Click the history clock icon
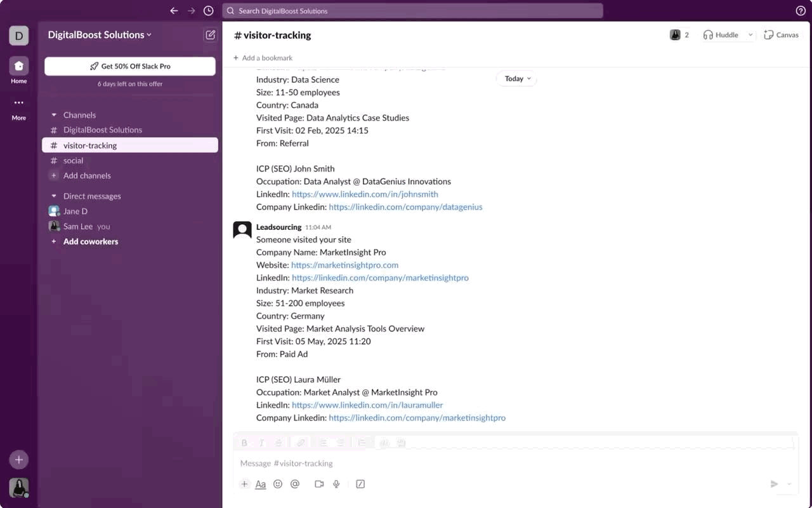Viewport: 812px width, 508px height. (209, 11)
